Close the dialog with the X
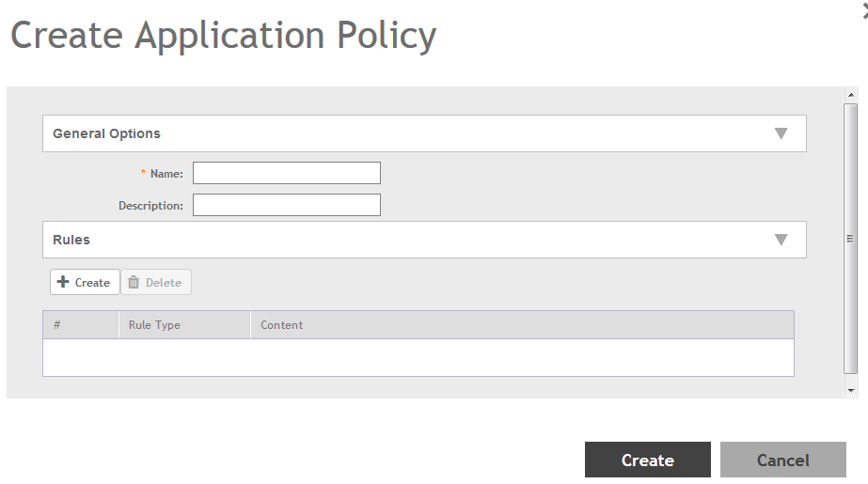The width and height of the screenshot is (868, 484). tap(864, 11)
